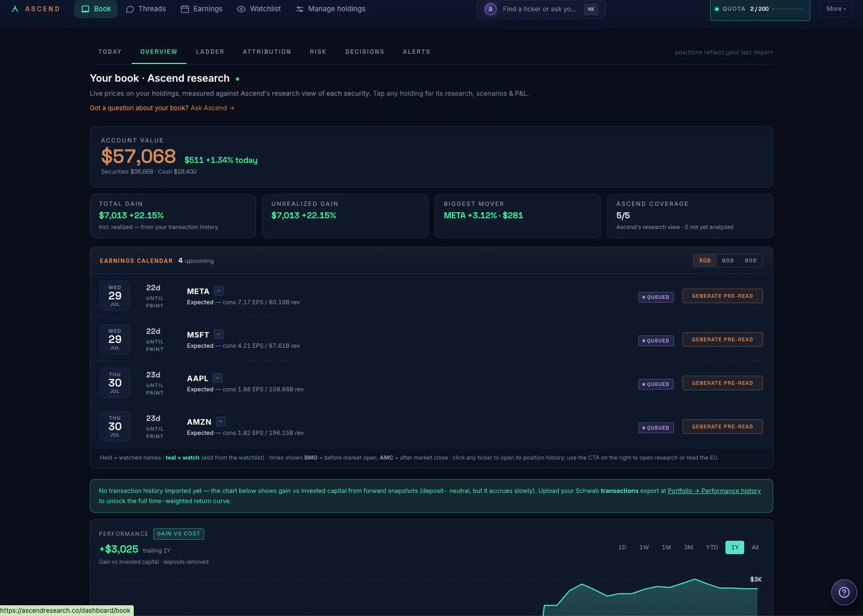Select the YTD chart range

pos(712,547)
